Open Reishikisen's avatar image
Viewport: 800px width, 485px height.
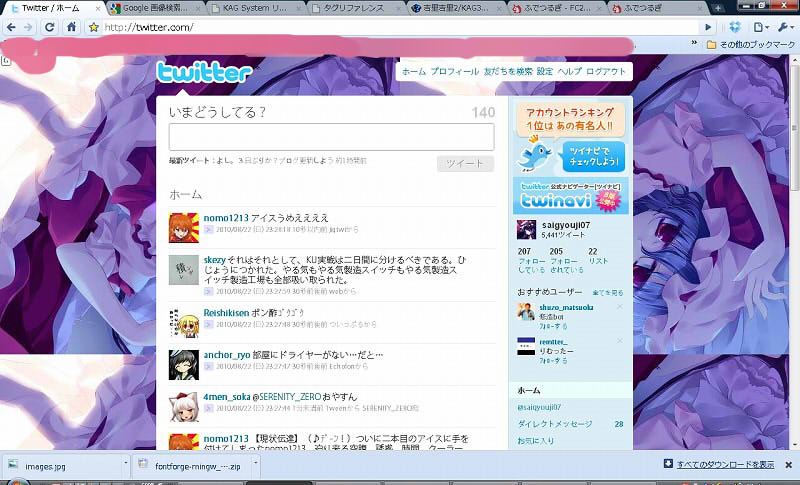[184, 323]
